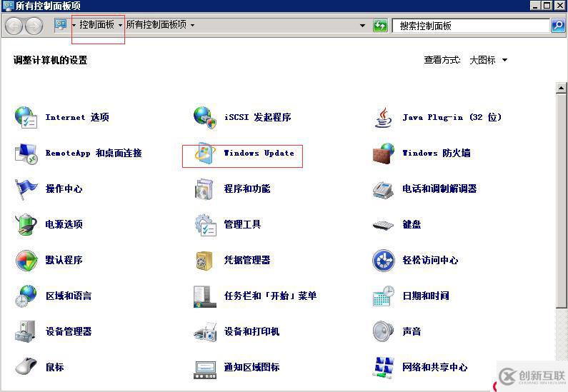Open the 声音 speaker icon
The image size is (568, 392).
[383, 331]
